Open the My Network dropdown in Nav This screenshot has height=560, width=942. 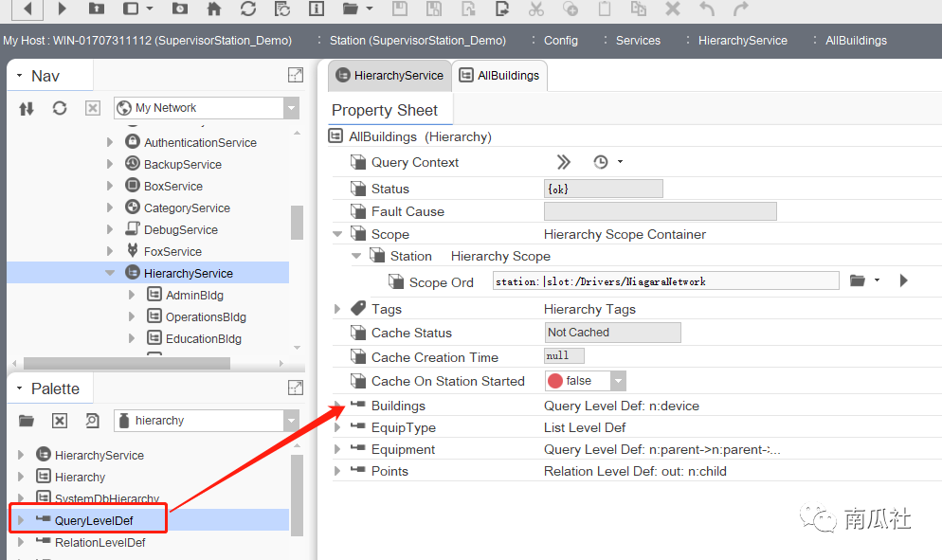(x=291, y=108)
